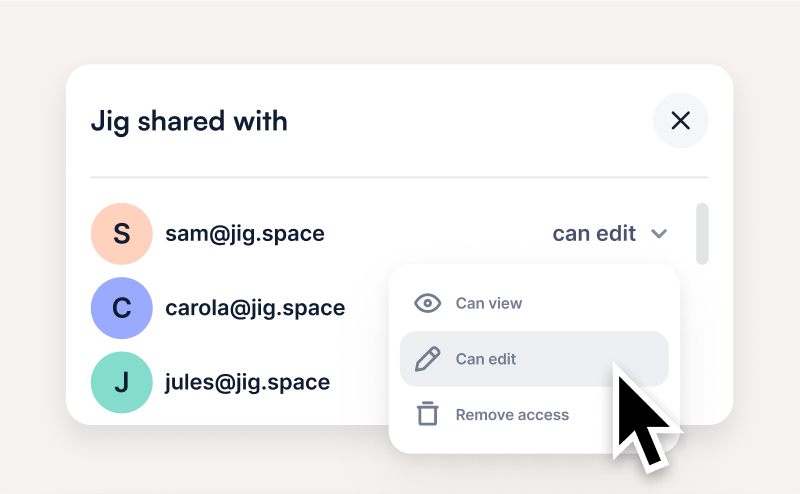This screenshot has width=800, height=494.
Task: Click the jules@jig.space email
Action: coord(247,382)
